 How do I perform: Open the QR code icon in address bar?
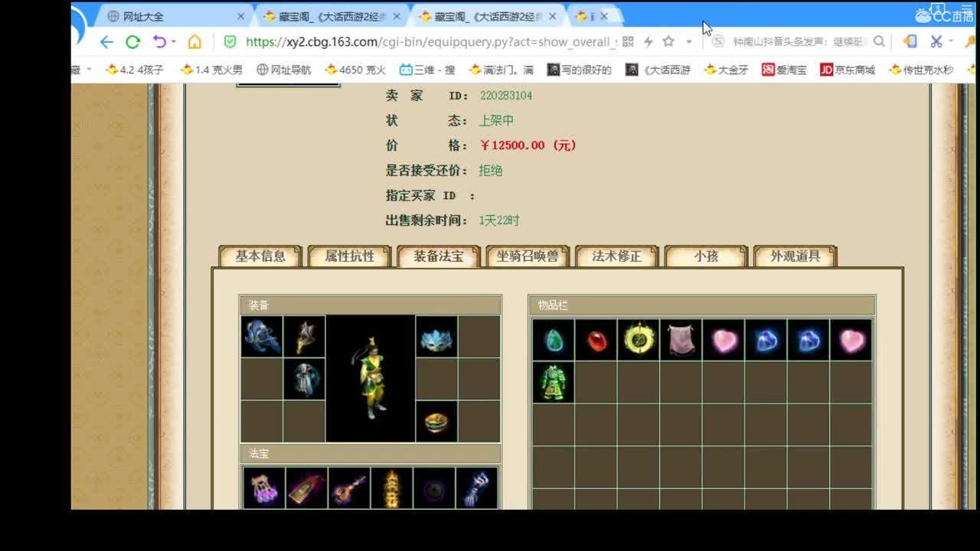[x=628, y=41]
